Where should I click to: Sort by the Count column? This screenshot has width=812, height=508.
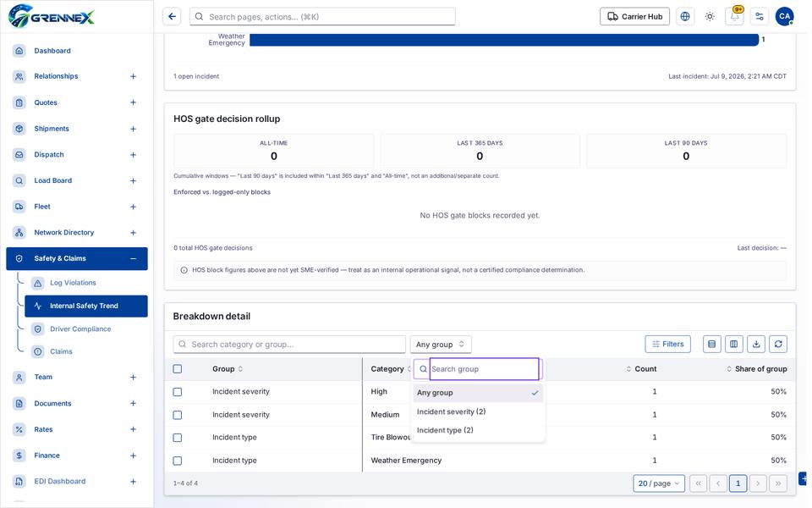click(641, 369)
